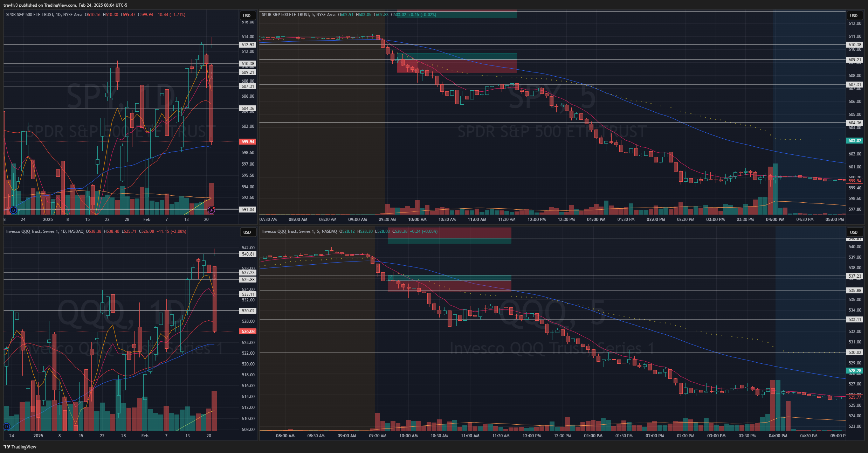Click the Invesco QQQ Trust 5-minute chart title
Image resolution: width=868 pixels, height=453 pixels.
coord(299,231)
